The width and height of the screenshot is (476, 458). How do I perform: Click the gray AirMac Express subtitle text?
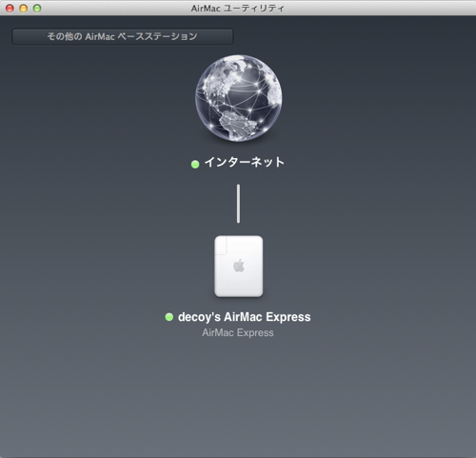[x=238, y=332]
